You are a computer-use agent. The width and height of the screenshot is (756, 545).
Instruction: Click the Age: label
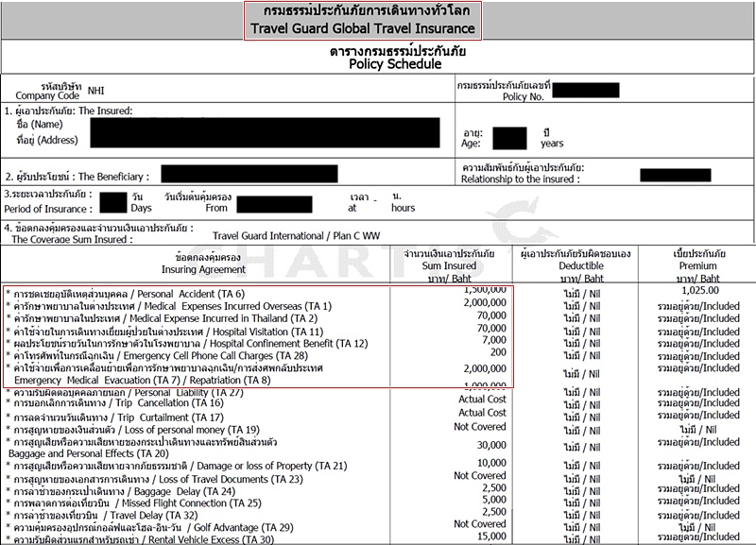(x=470, y=144)
